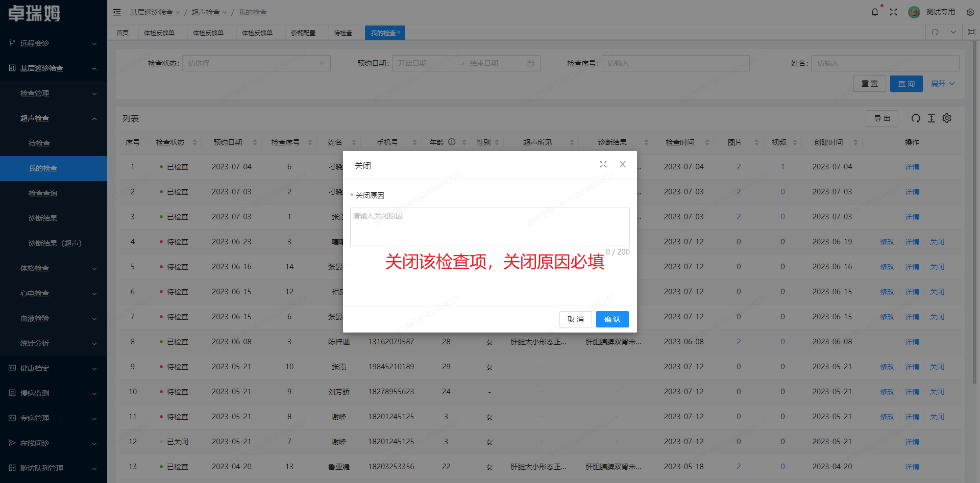The height and width of the screenshot is (483, 980).
Task: Click 关闭 link for row 10 刘芳骄
Action: pyautogui.click(x=937, y=392)
